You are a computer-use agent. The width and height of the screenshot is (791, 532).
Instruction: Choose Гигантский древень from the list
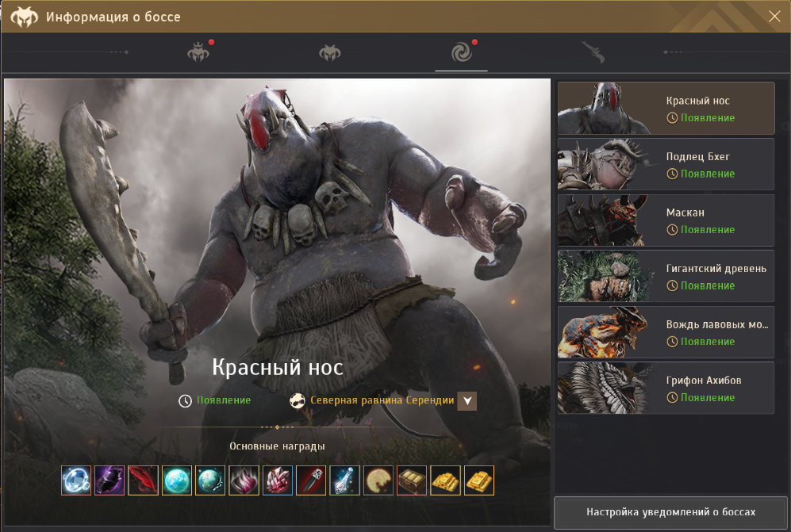click(666, 276)
